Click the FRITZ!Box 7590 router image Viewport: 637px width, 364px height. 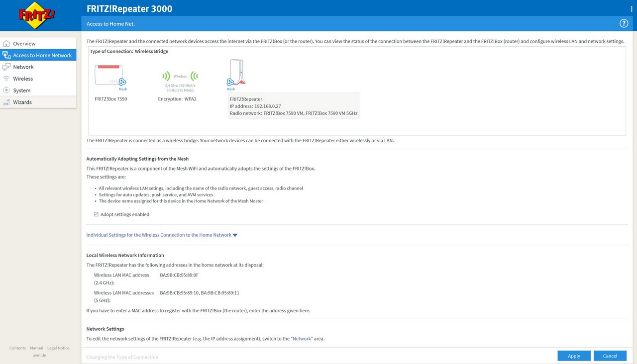pos(108,75)
